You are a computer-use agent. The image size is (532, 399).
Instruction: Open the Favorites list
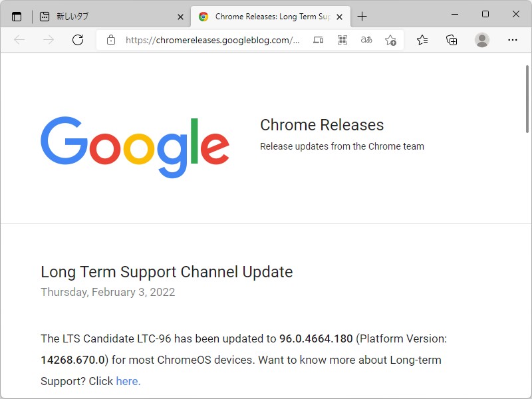[x=422, y=40]
